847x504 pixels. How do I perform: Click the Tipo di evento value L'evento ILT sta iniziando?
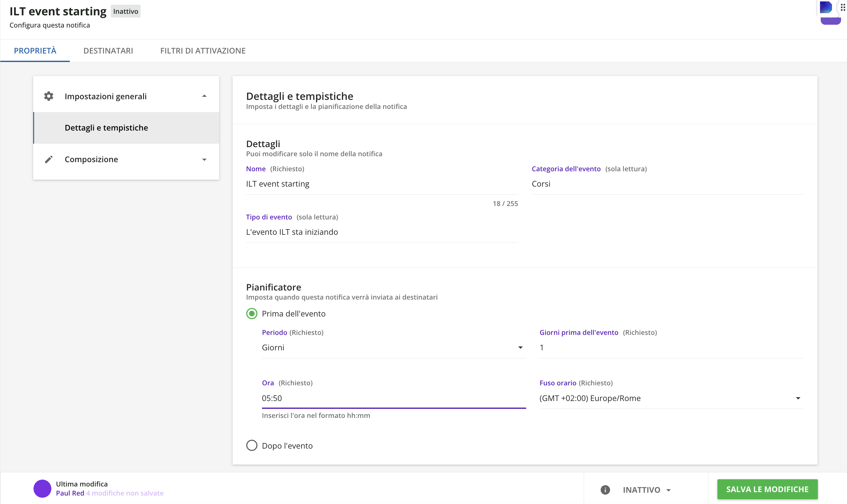292,232
